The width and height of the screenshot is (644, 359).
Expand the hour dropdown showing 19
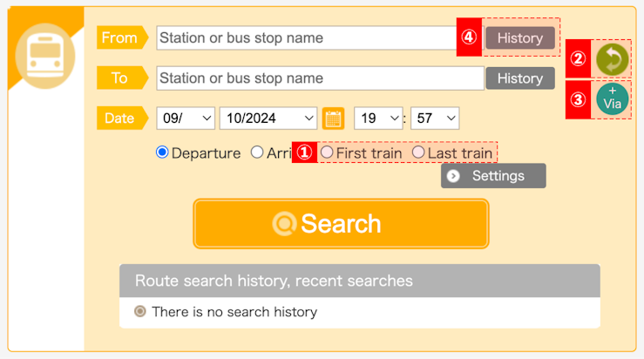378,119
